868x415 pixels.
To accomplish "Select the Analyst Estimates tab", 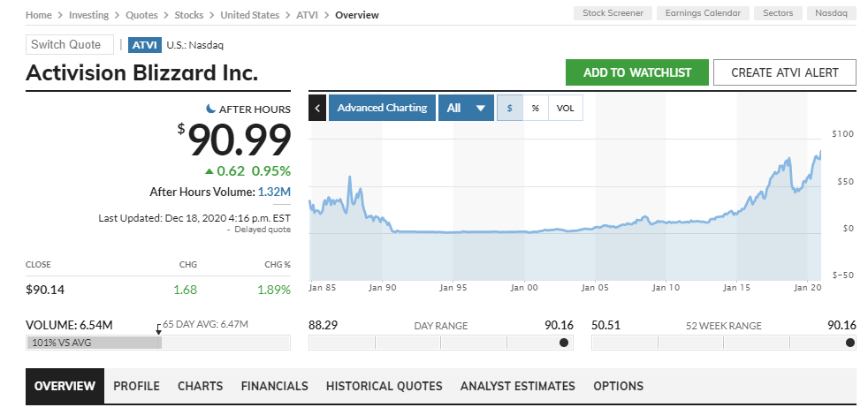I will 517,386.
